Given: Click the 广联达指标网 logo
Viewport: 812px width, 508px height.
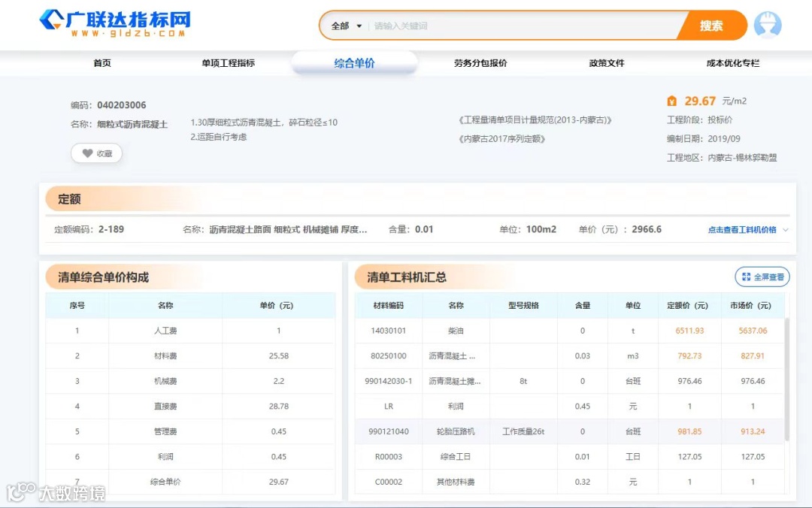Looking at the screenshot, I should click(115, 23).
